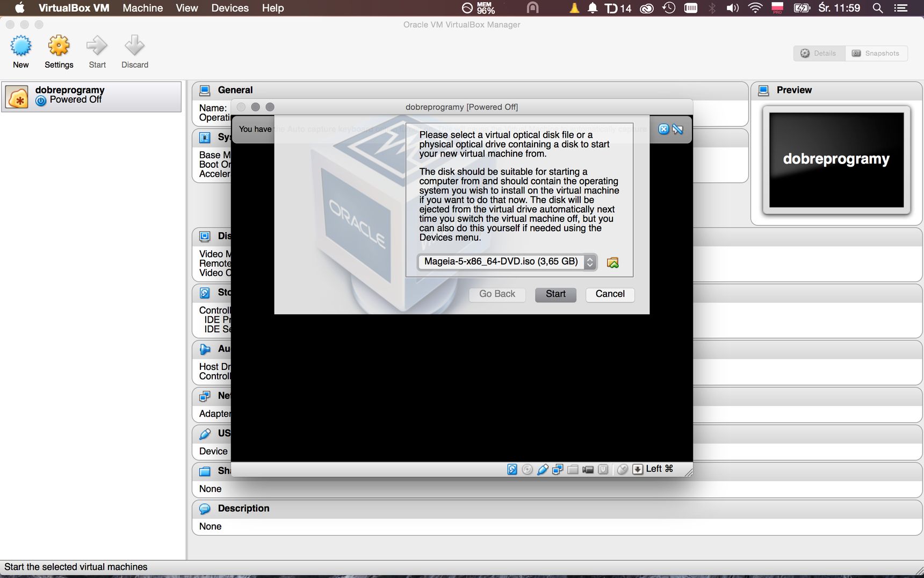924x578 pixels.
Task: Open Notification Center list icon
Action: tap(900, 8)
